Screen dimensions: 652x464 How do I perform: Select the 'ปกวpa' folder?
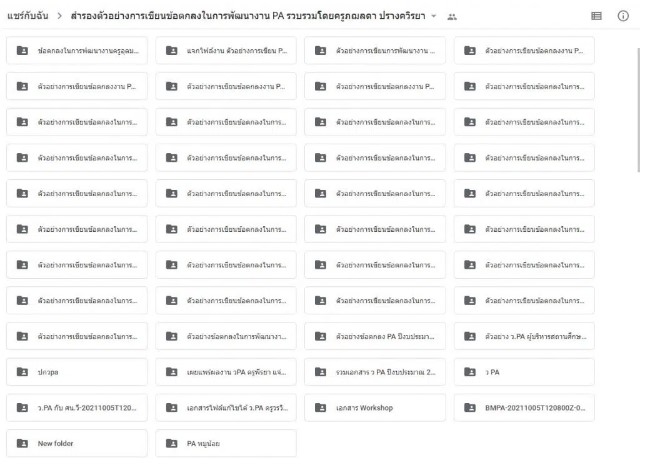click(77, 372)
